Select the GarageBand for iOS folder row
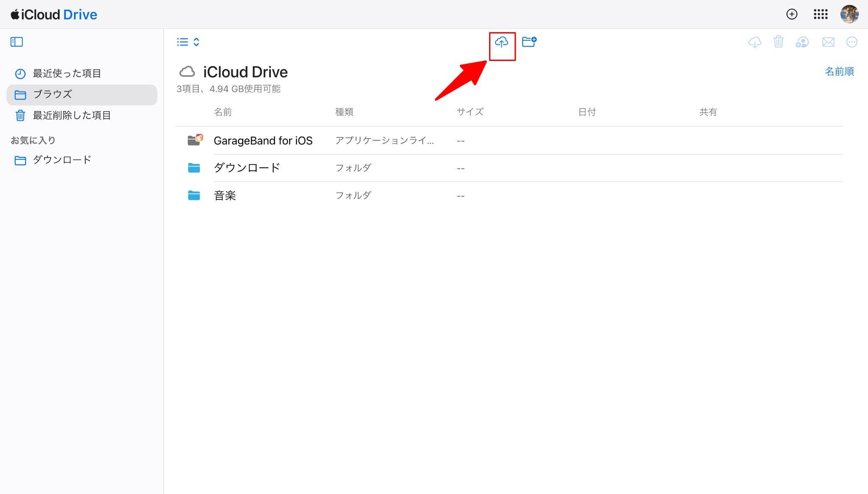This screenshot has width=868, height=494. tap(509, 141)
